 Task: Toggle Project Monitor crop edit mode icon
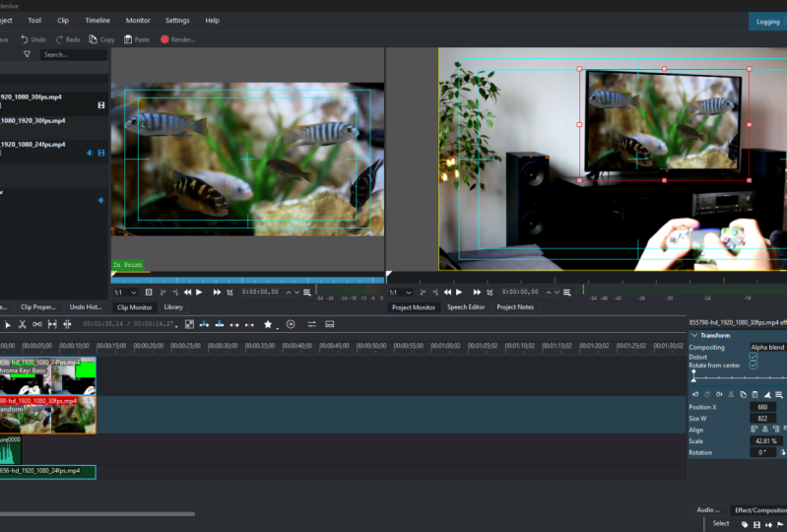click(x=490, y=292)
